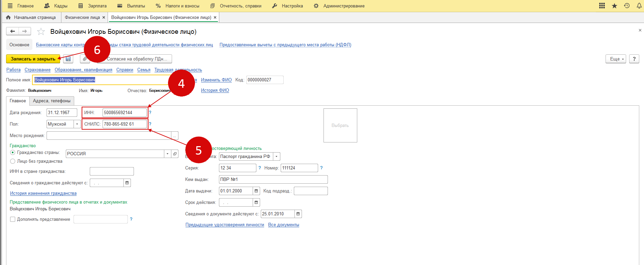Open the Отчетность, справки menu
Viewport: 644px width, 265px height.
(x=236, y=6)
